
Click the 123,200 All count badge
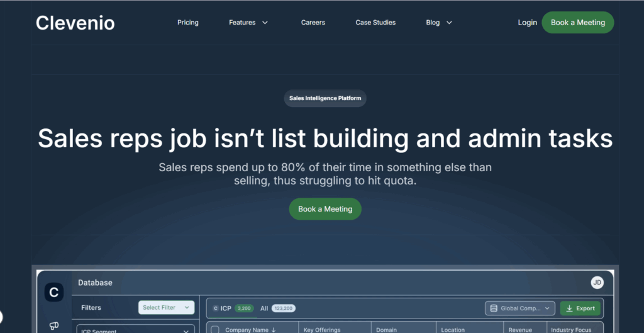[284, 308]
